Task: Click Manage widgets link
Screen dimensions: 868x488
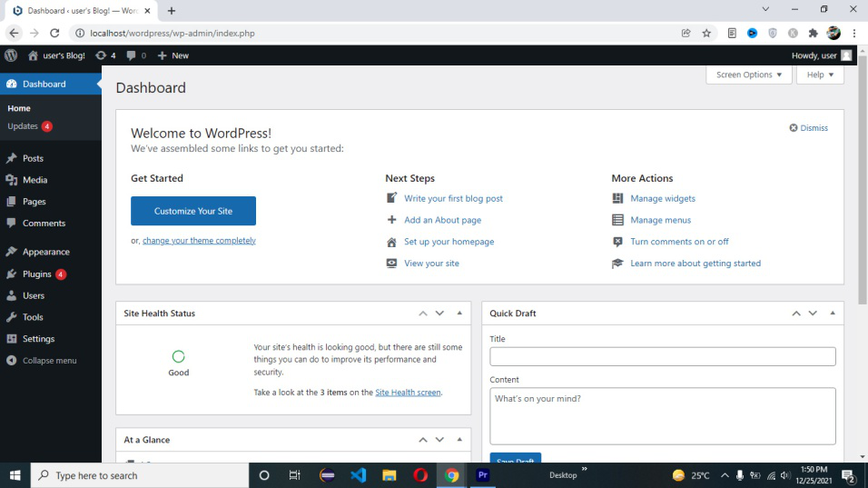Action: click(663, 198)
